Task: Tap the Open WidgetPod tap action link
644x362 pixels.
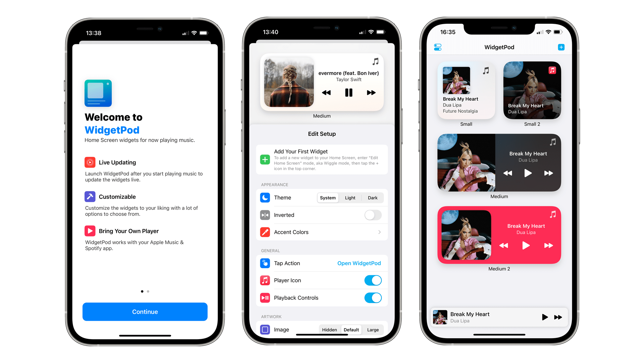Action: (x=359, y=263)
